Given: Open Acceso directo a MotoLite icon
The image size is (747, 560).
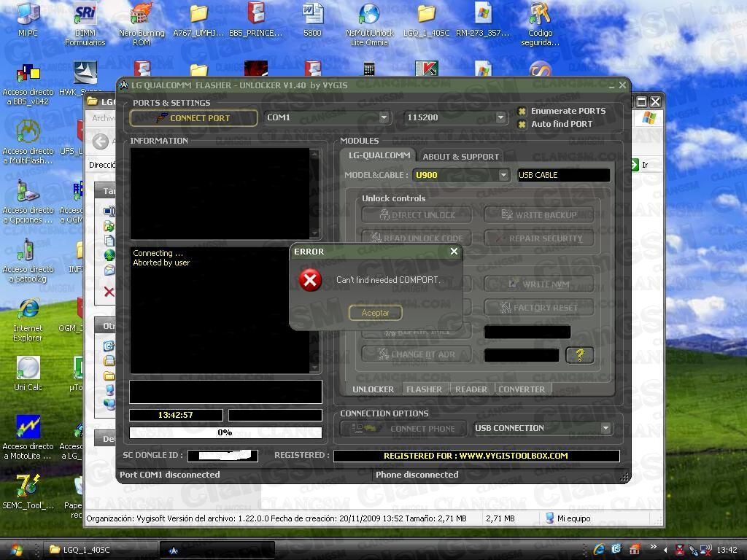Looking at the screenshot, I should [28, 437].
